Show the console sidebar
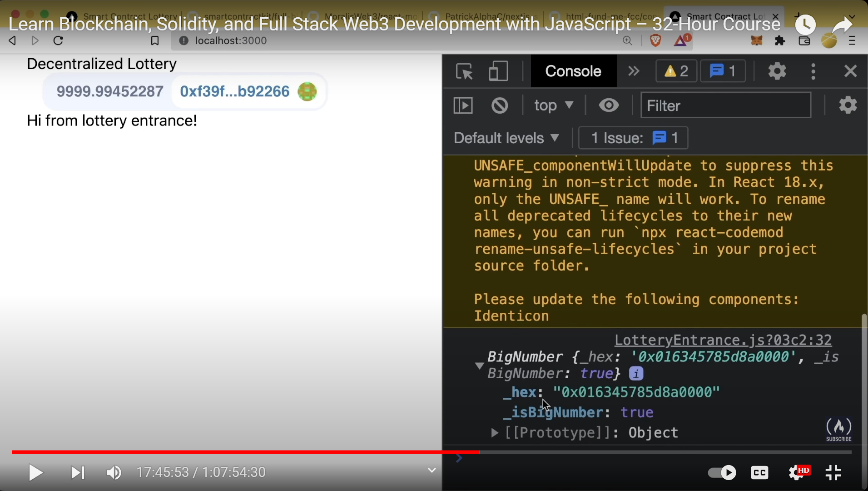Image resolution: width=868 pixels, height=491 pixels. [463, 105]
